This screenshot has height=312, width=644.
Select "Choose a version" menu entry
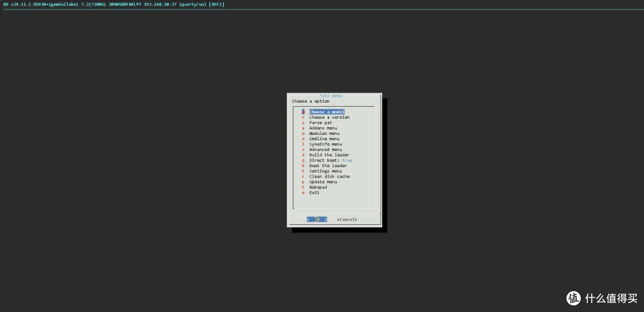click(329, 117)
